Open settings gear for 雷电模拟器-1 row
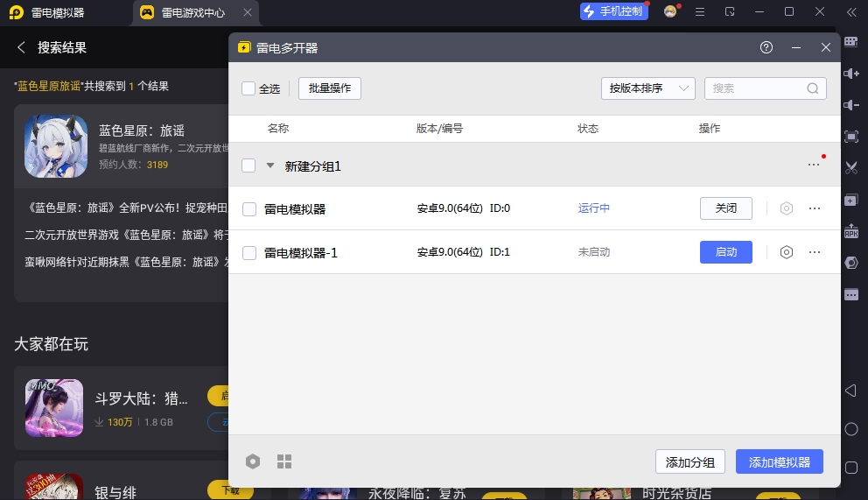Viewport: 868px width, 500px height. pyautogui.click(x=786, y=252)
